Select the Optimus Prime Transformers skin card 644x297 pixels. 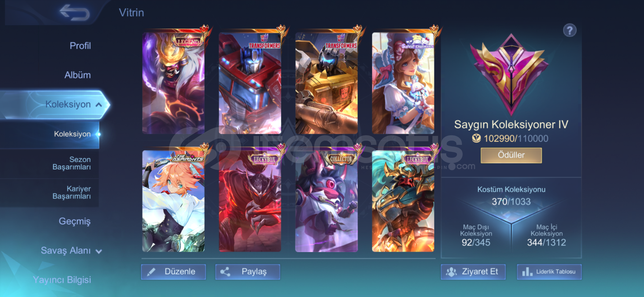pos(250,83)
